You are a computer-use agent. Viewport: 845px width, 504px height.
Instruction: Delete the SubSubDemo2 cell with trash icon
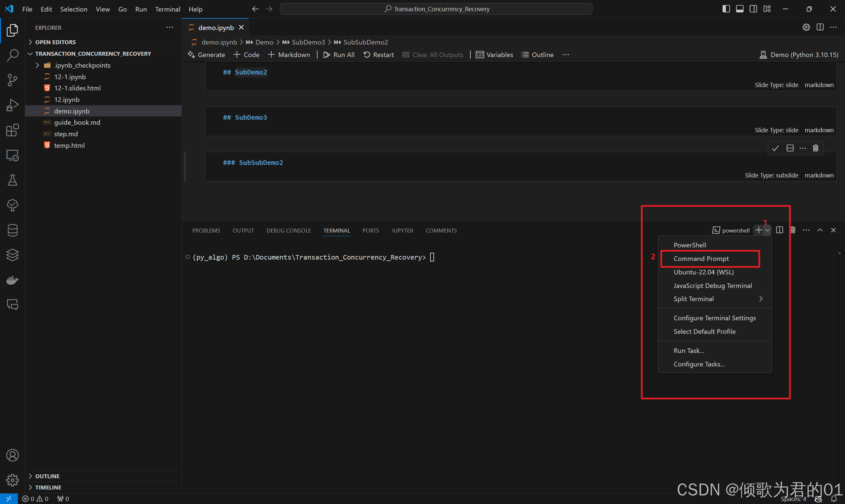click(x=815, y=148)
